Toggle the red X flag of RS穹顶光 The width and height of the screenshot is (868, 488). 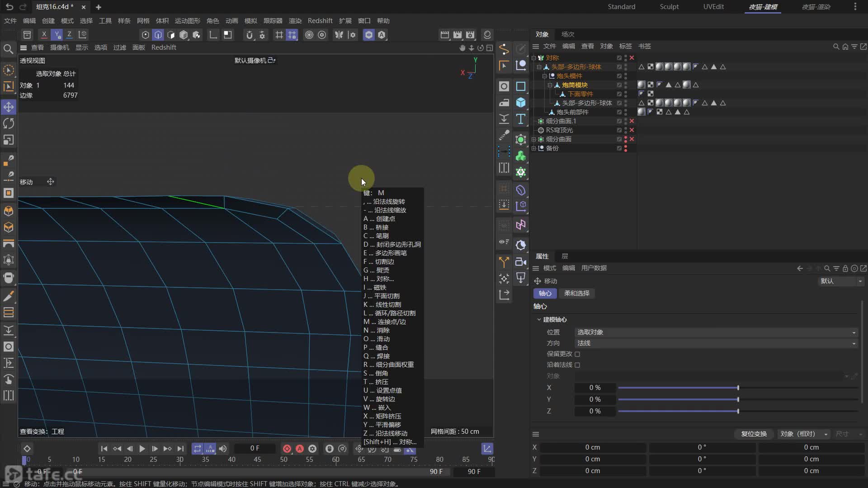pos(632,130)
